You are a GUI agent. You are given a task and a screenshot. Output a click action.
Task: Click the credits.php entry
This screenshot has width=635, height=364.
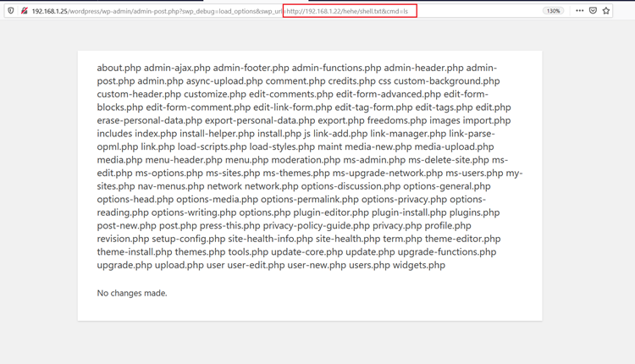click(x=351, y=81)
